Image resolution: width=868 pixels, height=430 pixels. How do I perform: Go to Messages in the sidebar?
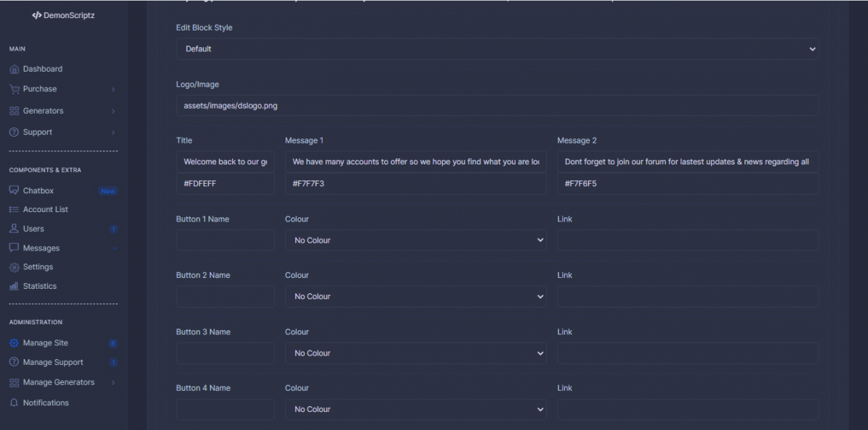pos(41,248)
